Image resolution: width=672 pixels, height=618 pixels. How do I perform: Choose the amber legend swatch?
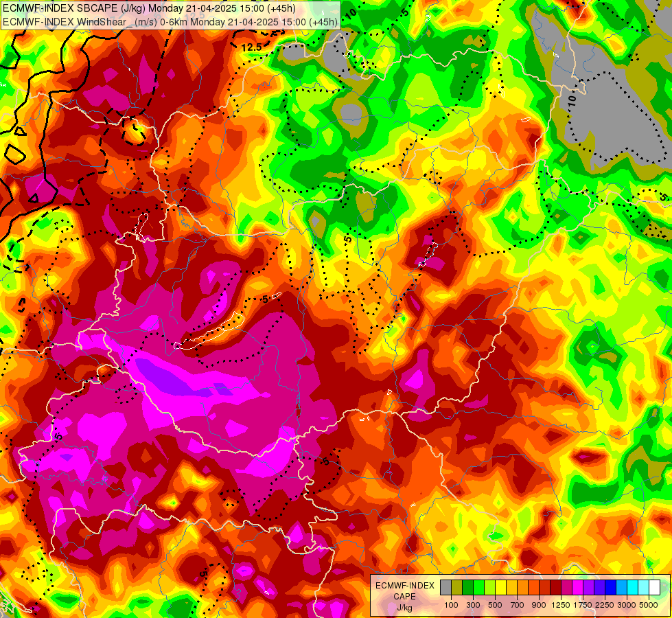511,587
